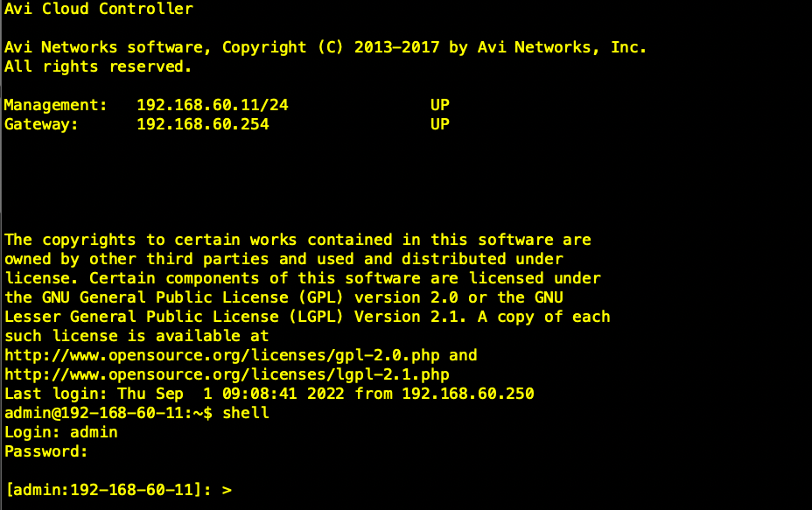Click the 'shell' command text
Screen dimensions: 812x510
[x=246, y=413]
